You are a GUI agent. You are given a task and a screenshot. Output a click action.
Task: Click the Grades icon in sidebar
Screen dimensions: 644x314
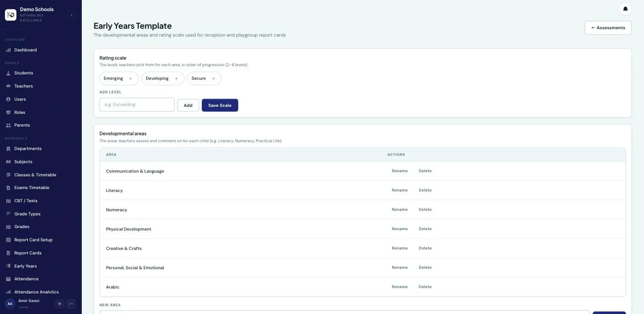8,227
